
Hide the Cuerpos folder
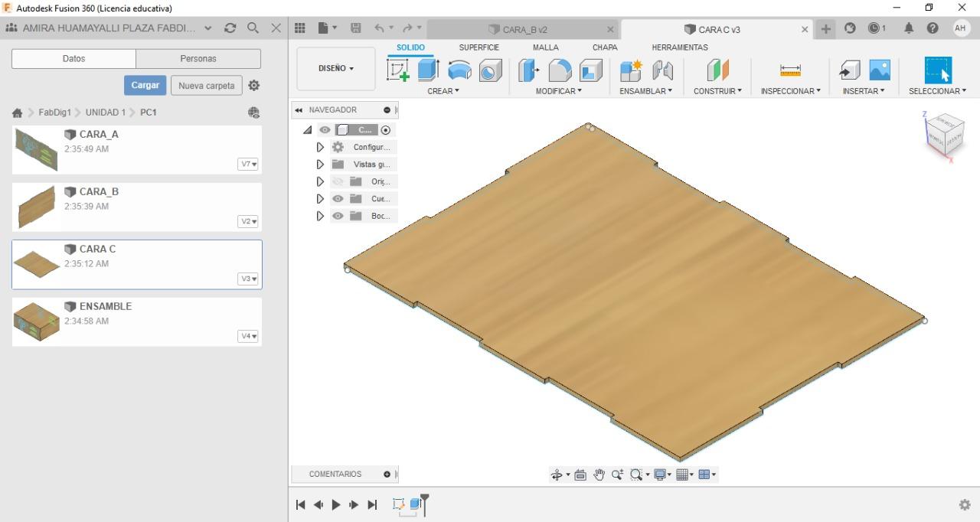pos(338,198)
